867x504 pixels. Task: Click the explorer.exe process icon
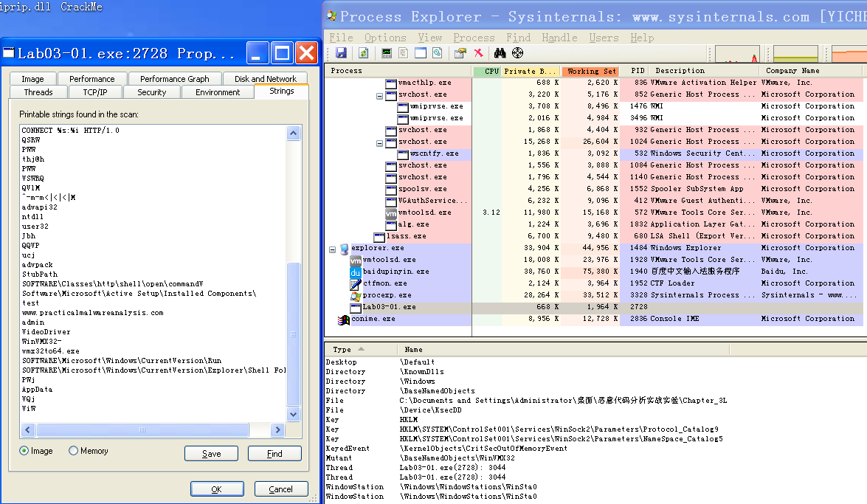coord(345,249)
